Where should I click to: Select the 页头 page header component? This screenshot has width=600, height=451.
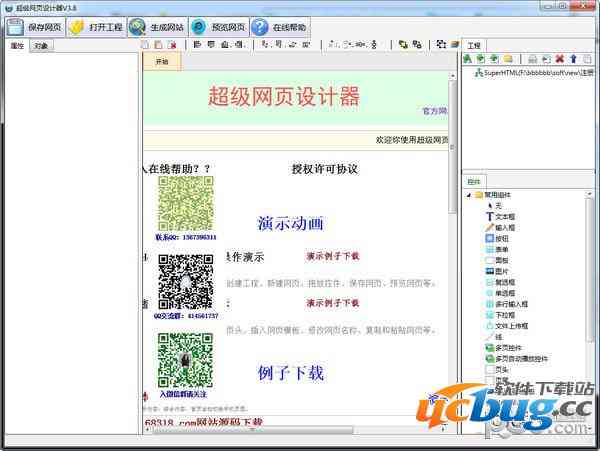point(497,370)
